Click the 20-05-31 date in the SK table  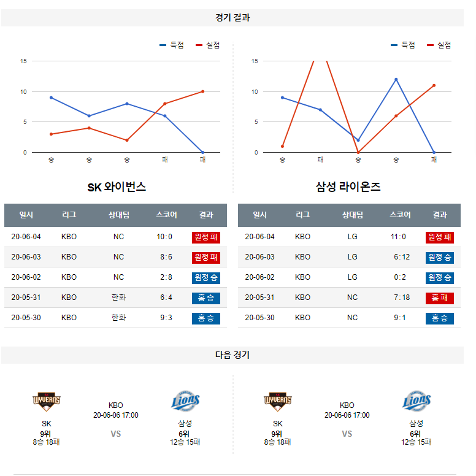point(26,297)
